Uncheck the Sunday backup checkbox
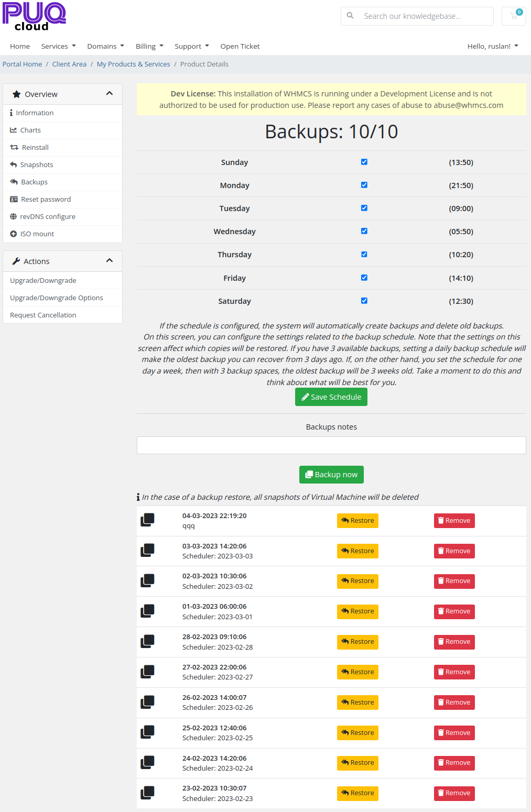Screen dimensions: 531x812 pos(364,162)
